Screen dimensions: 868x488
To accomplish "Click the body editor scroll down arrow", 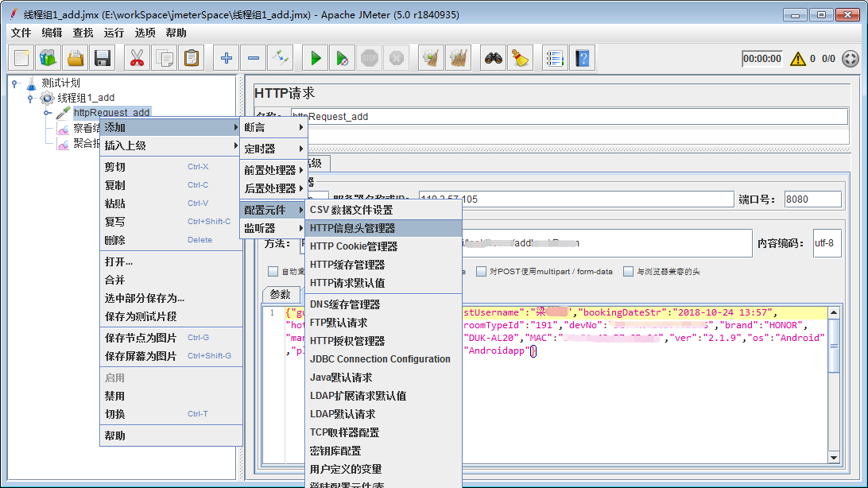I will point(834,458).
